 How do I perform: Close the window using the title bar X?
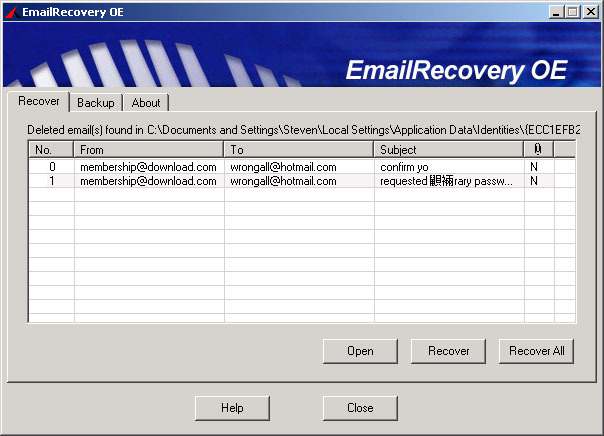click(590, 12)
